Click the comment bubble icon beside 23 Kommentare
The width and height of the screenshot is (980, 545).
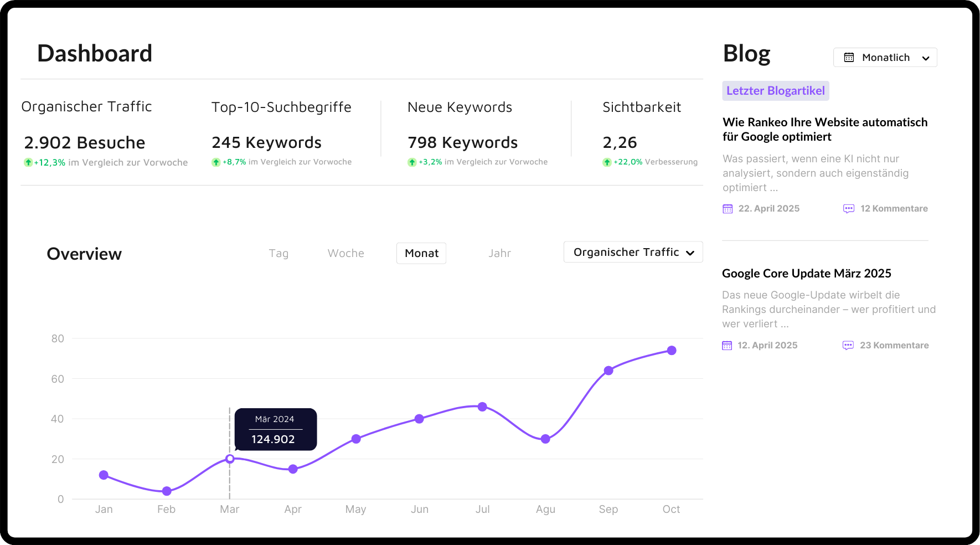coord(848,346)
